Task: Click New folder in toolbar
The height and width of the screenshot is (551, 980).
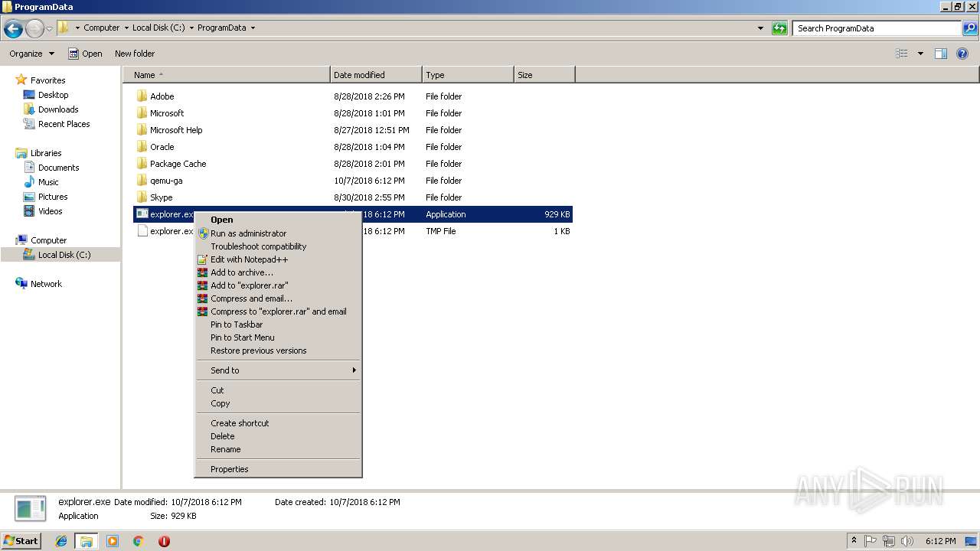Action: (135, 54)
